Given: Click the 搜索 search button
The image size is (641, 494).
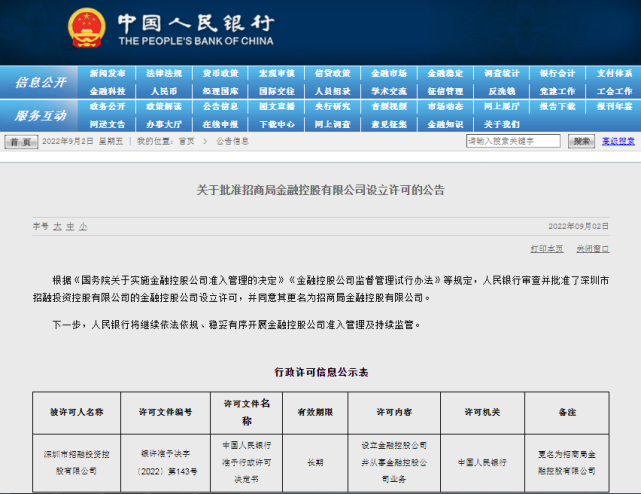Looking at the screenshot, I should 581,142.
